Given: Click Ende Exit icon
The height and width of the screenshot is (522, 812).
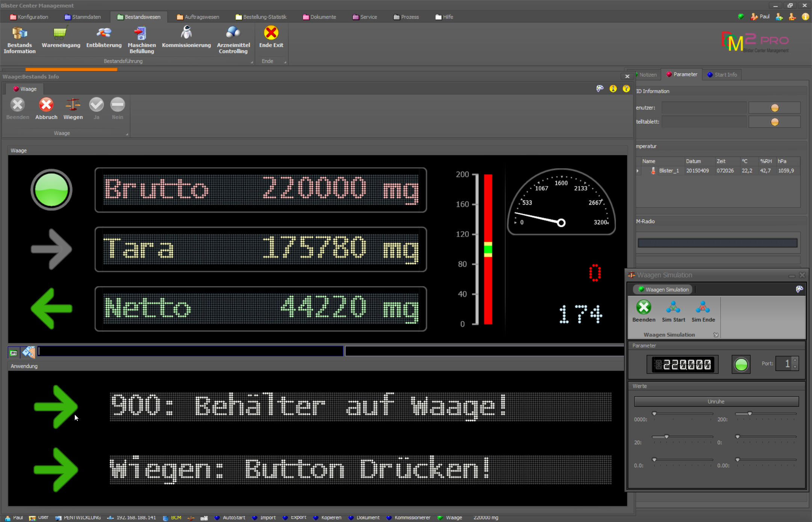Looking at the screenshot, I should click(271, 33).
